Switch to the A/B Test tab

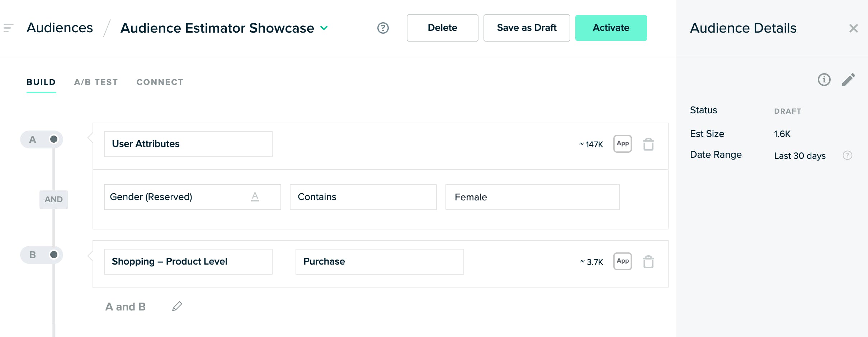96,82
